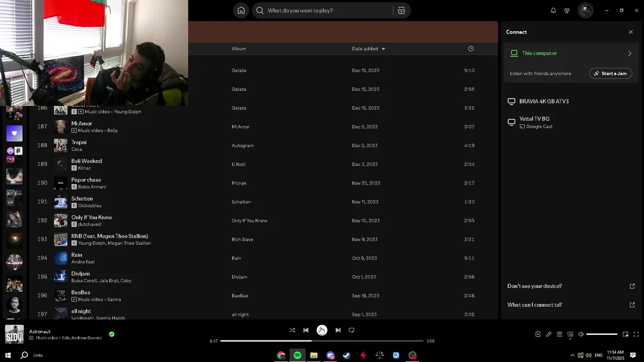Viewport: 644px width, 362px height.
Task: Click the Start a Jam button
Action: pyautogui.click(x=610, y=73)
